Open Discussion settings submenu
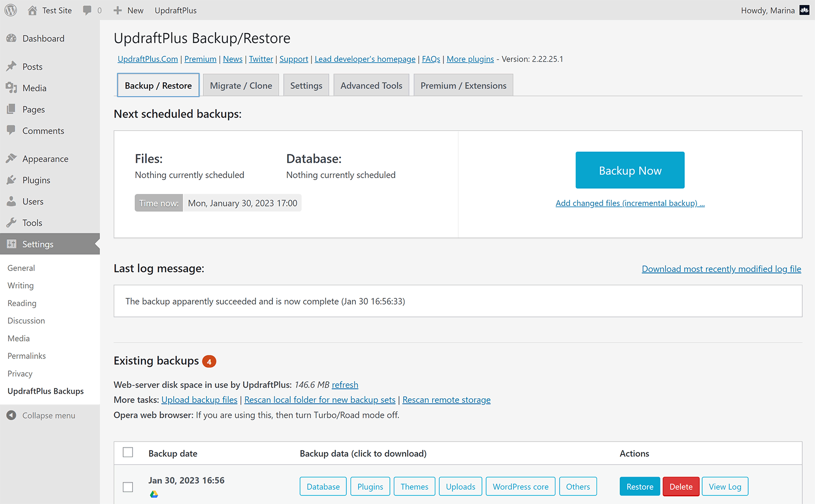815x504 pixels. click(x=26, y=320)
